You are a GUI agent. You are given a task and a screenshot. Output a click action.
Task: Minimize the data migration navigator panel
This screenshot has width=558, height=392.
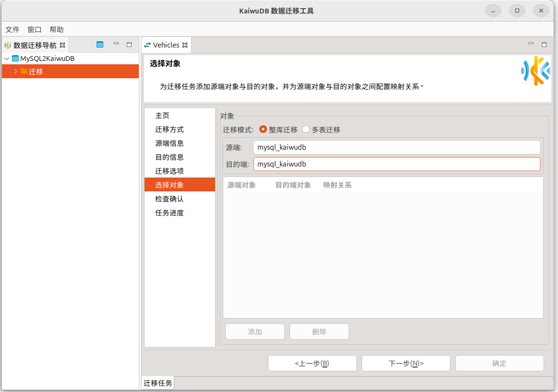coord(116,44)
